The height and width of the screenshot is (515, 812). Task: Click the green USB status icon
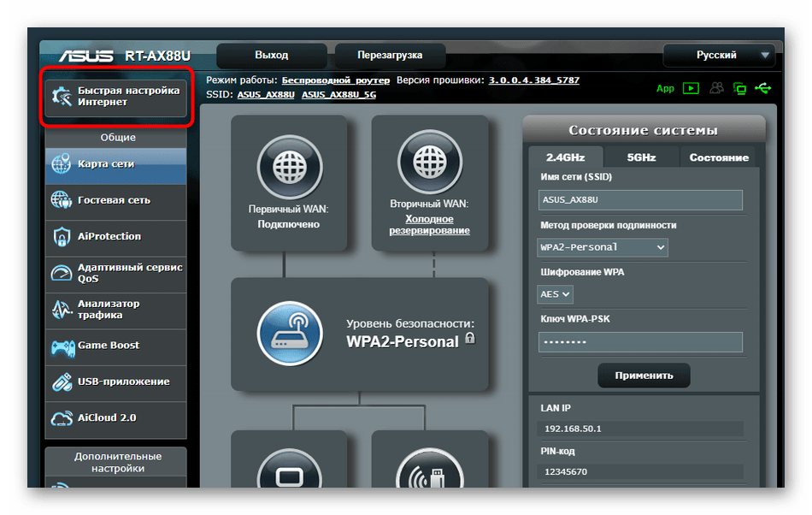click(x=762, y=88)
